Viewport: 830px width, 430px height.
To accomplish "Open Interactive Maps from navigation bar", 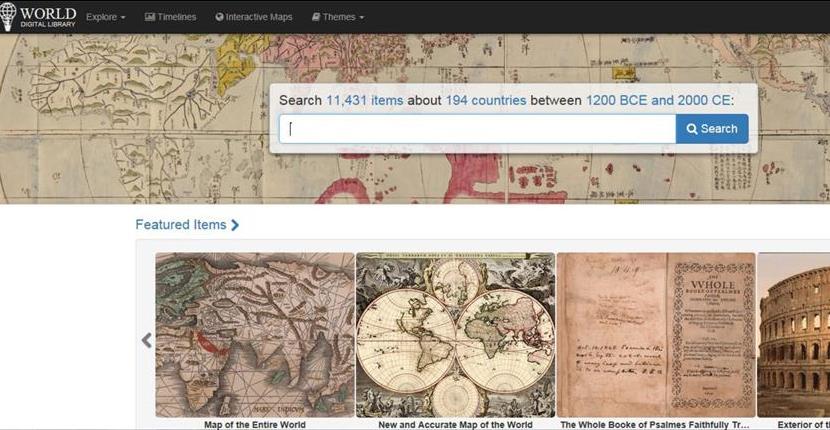I will 255,17.
